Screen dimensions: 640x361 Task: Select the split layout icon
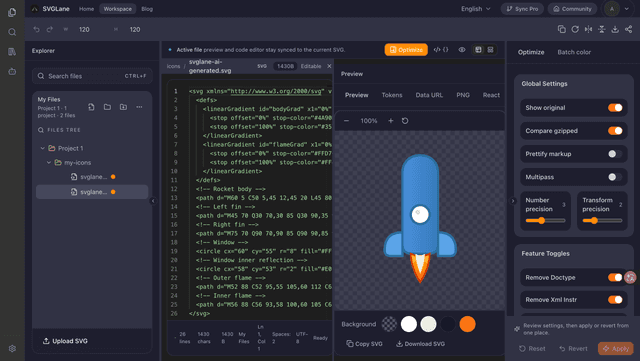478,49
